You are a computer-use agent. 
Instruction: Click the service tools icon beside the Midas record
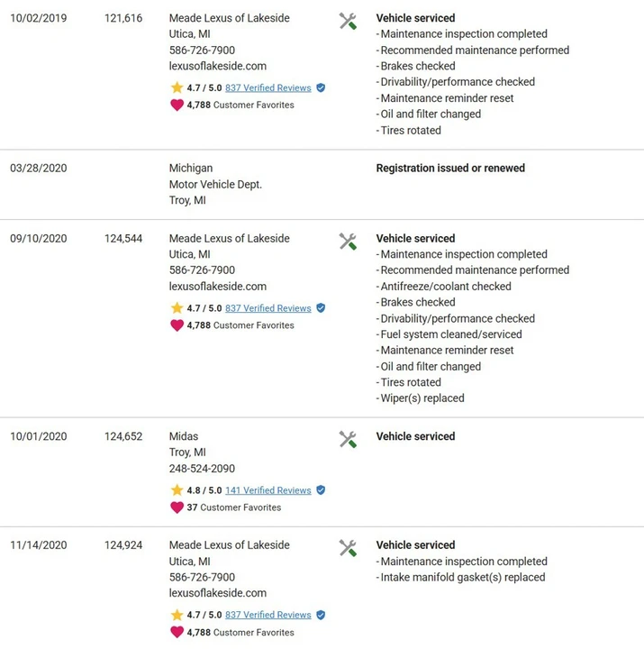(348, 439)
